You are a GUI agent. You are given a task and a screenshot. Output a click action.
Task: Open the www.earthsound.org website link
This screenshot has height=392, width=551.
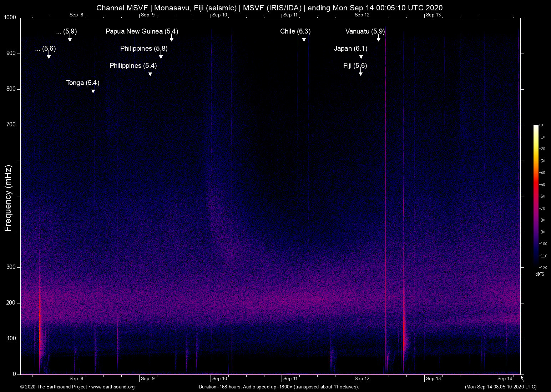113,387
